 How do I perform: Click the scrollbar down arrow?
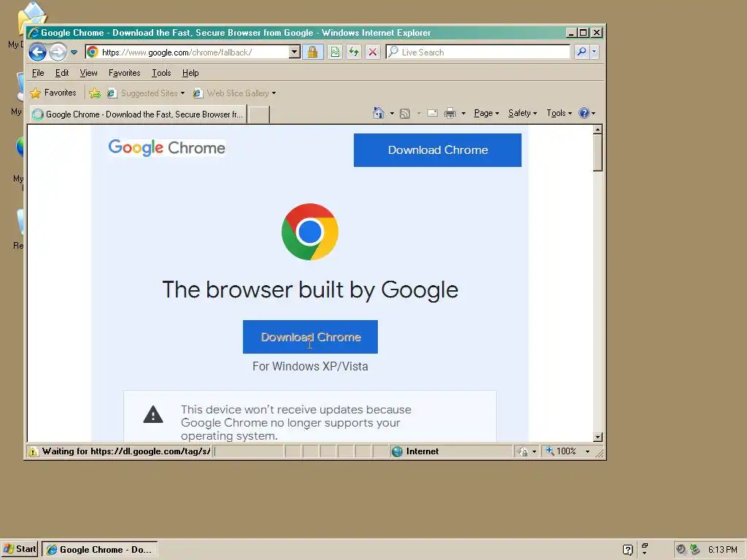pyautogui.click(x=598, y=437)
